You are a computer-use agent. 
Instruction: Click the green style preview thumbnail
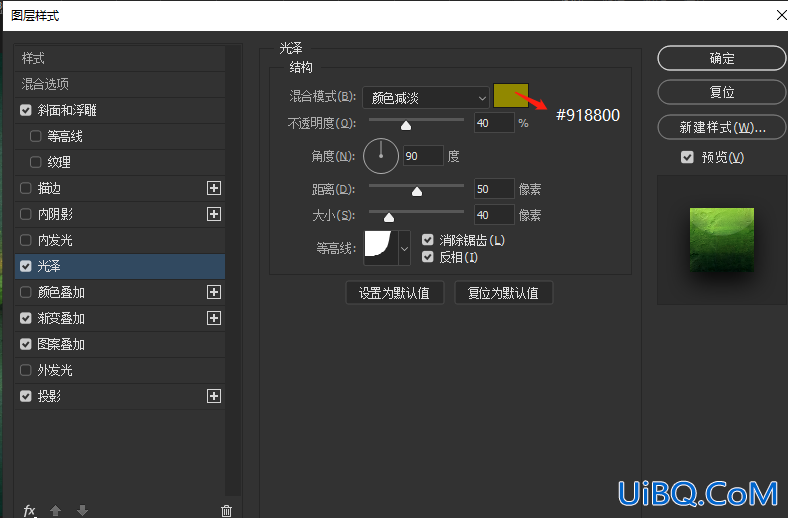pyautogui.click(x=722, y=240)
